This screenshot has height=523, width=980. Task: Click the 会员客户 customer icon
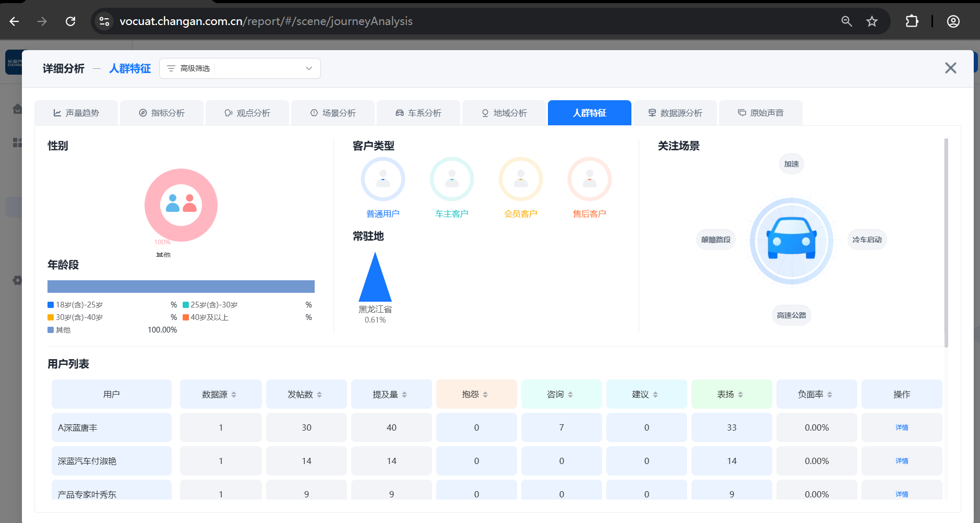click(x=520, y=180)
